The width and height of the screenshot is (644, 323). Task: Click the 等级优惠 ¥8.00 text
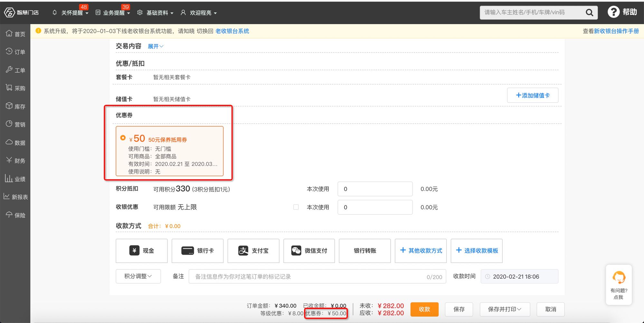[282, 313]
